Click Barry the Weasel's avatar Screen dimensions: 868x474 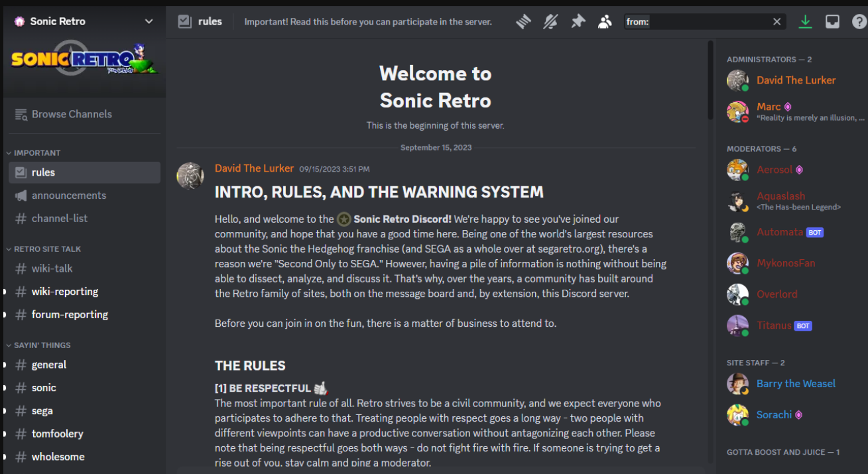coord(737,384)
